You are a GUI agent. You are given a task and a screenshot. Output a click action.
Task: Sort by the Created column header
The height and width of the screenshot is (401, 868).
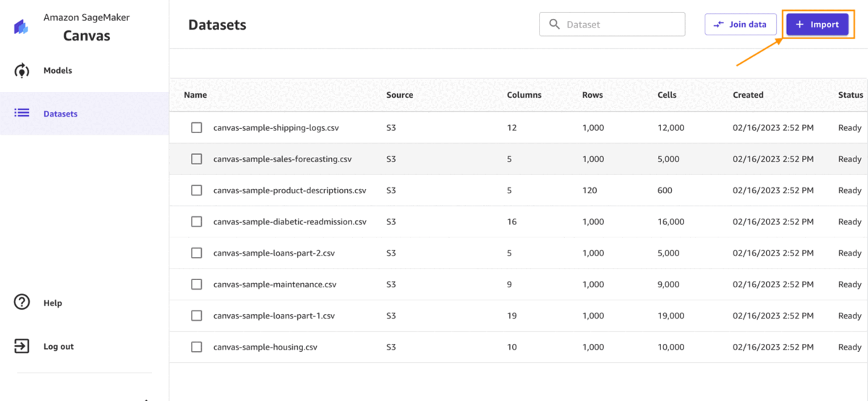tap(748, 95)
